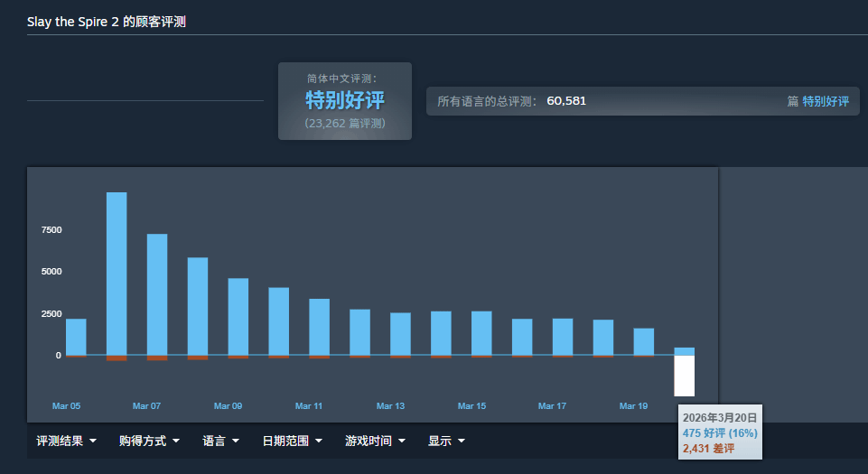The width and height of the screenshot is (868, 474).
Task: Pick the Mar 11 positive review bar
Action: 319,327
